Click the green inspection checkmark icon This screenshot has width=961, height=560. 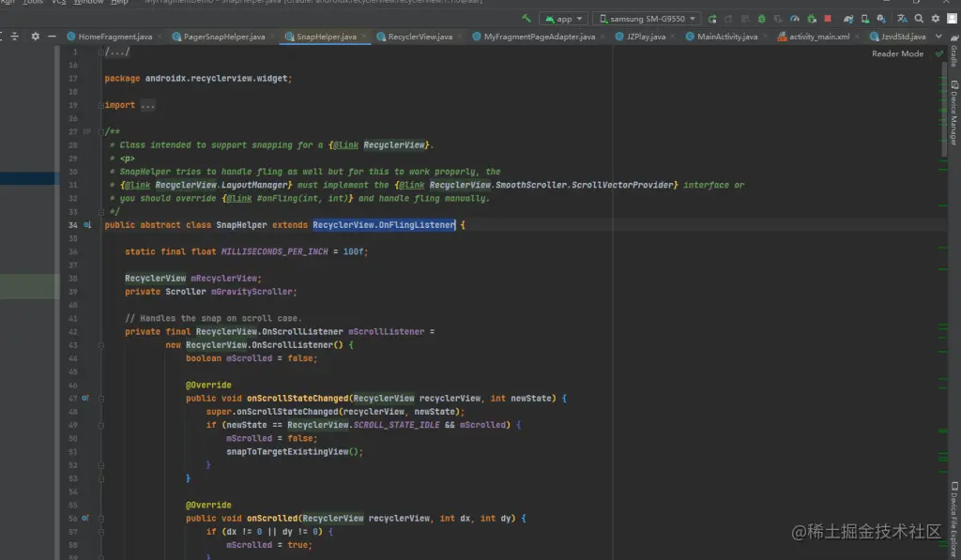938,53
